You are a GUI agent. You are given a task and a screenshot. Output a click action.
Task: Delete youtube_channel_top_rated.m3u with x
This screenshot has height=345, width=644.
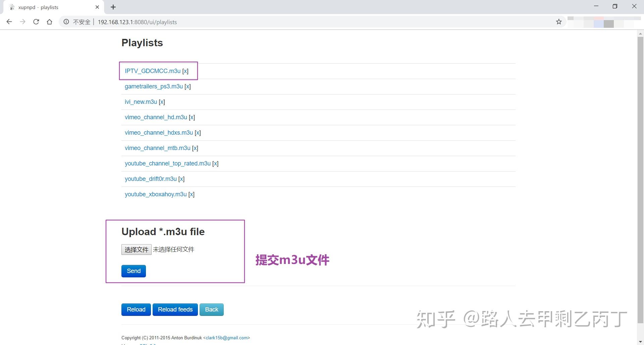(x=215, y=163)
